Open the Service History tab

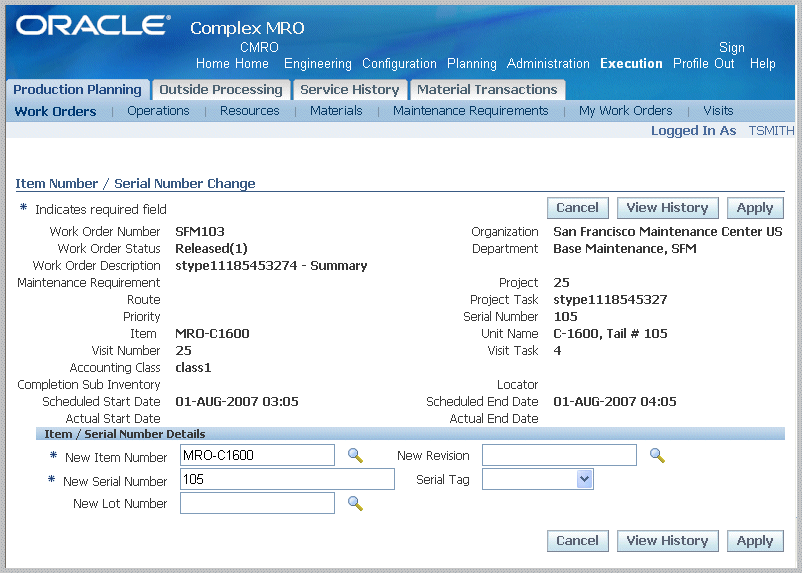pos(349,90)
